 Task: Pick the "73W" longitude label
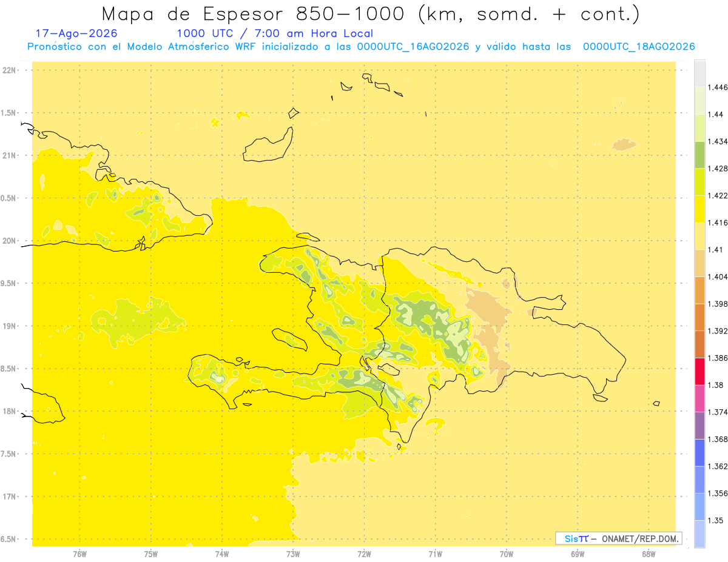293,554
